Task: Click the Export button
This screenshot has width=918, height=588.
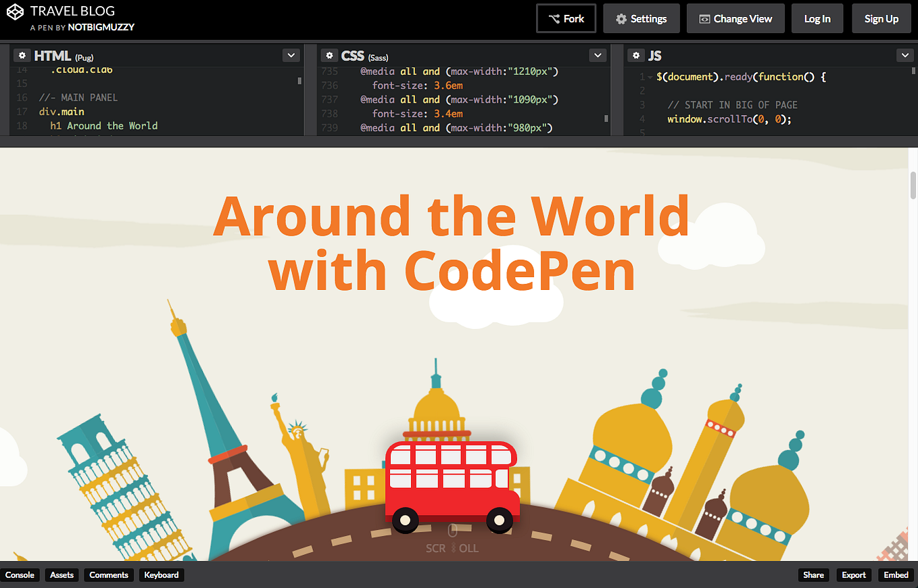Action: tap(854, 574)
